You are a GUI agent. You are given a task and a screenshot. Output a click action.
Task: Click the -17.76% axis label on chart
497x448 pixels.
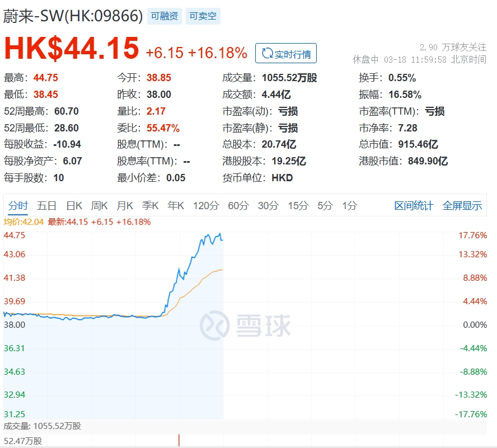pos(471,414)
